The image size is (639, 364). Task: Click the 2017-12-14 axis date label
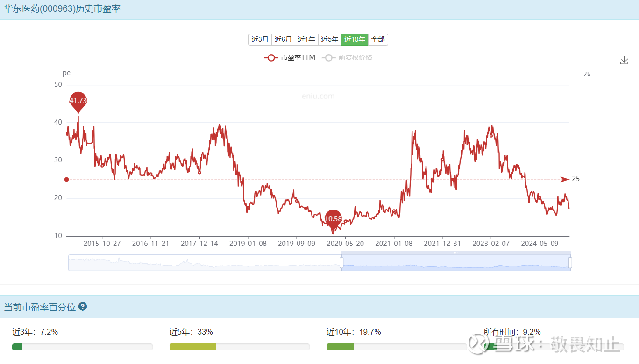(199, 244)
